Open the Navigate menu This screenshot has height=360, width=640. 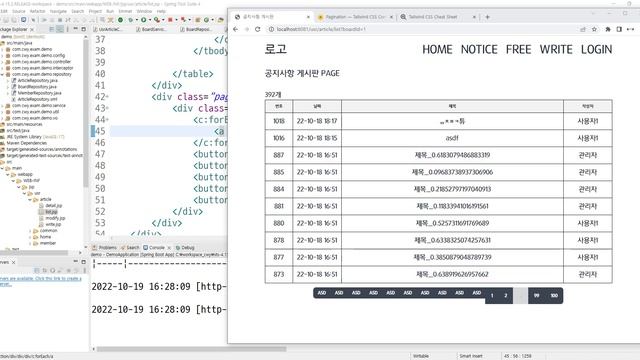[x=58, y=11]
